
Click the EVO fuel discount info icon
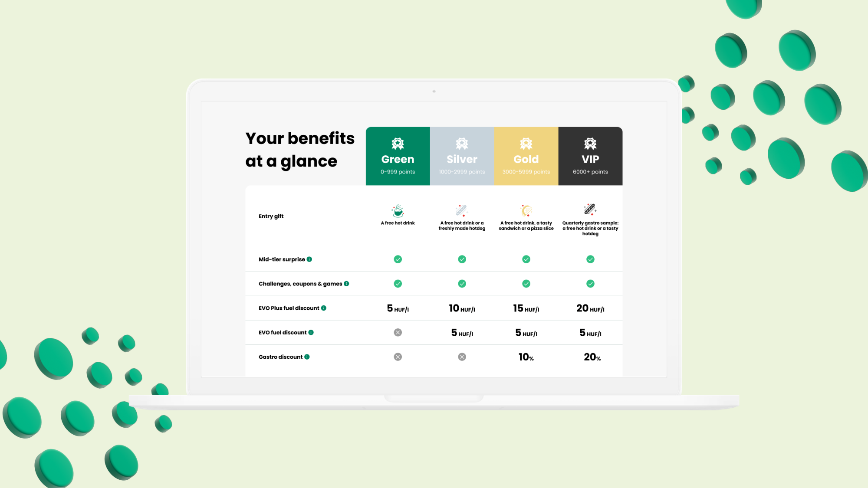click(x=311, y=332)
